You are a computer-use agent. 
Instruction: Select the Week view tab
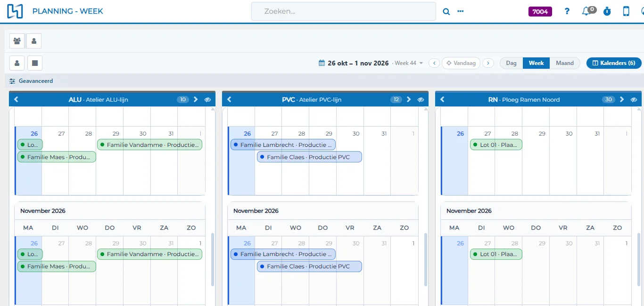[x=536, y=63]
